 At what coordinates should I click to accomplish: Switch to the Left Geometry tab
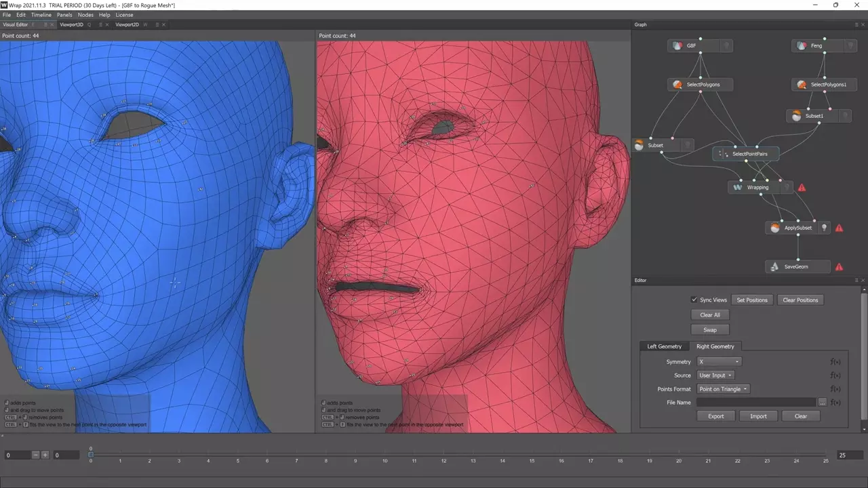click(664, 346)
